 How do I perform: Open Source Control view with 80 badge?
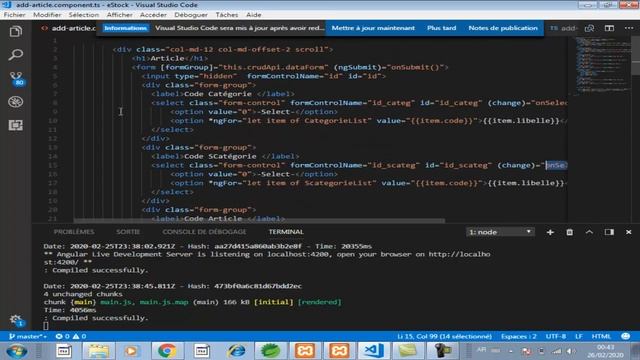tap(16, 78)
